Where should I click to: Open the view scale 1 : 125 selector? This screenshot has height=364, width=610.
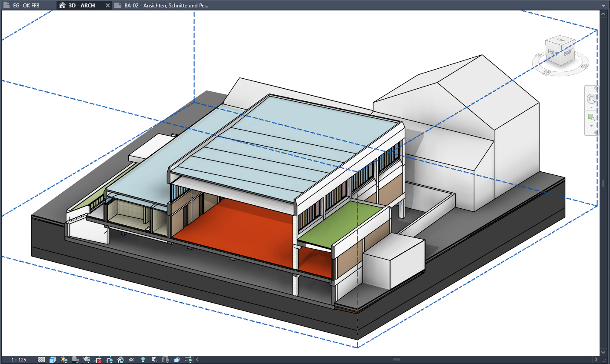pyautogui.click(x=19, y=360)
